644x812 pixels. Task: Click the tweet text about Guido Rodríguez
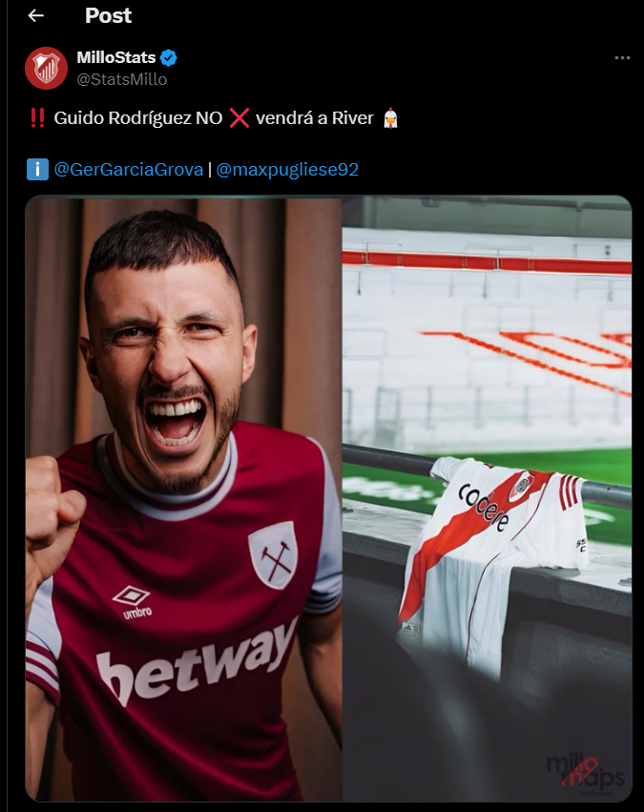(x=214, y=118)
